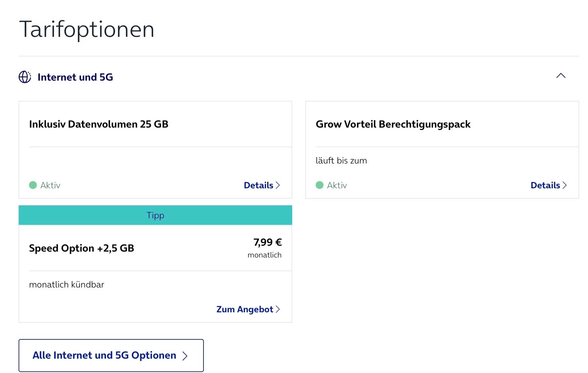
Task: Click green Aktiv status dot for Datenvolumen
Action: tap(33, 185)
